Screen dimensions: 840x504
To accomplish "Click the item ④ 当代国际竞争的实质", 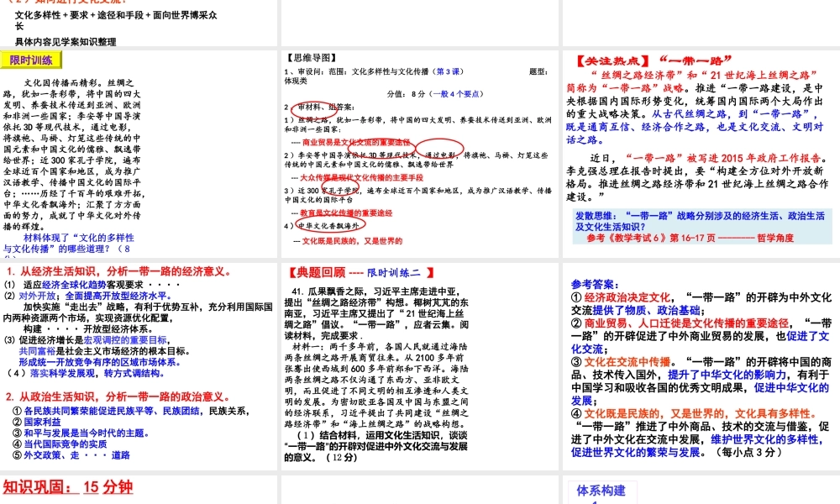I will [x=60, y=444].
